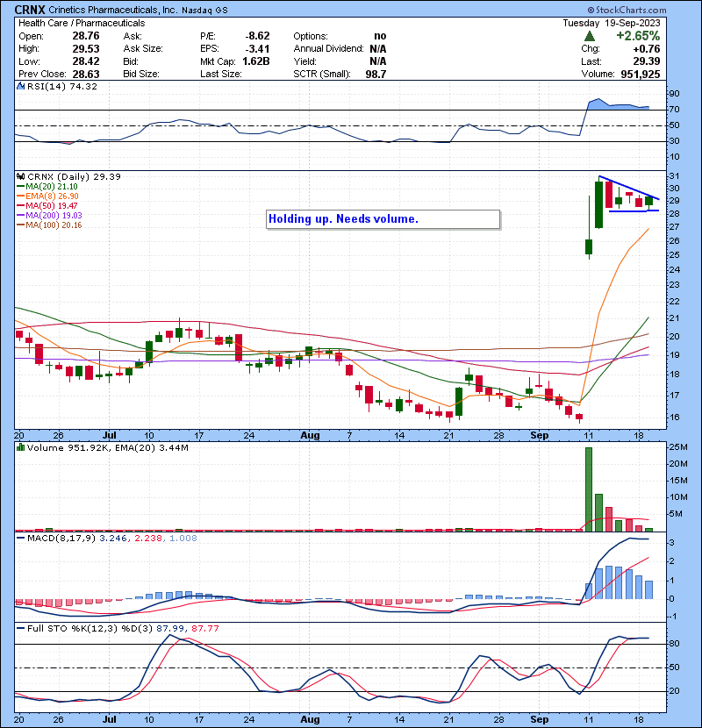
Task: Click the Open price value 28.76
Action: [86, 36]
